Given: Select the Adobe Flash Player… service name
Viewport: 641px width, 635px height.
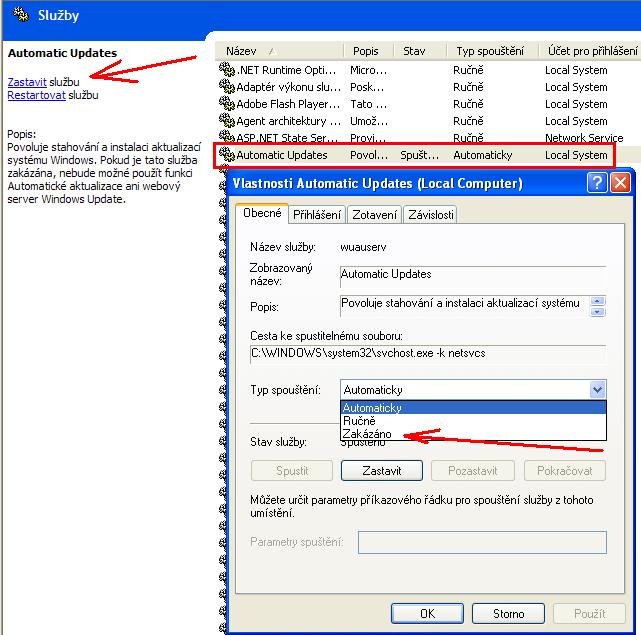Looking at the screenshot, I should [x=288, y=104].
